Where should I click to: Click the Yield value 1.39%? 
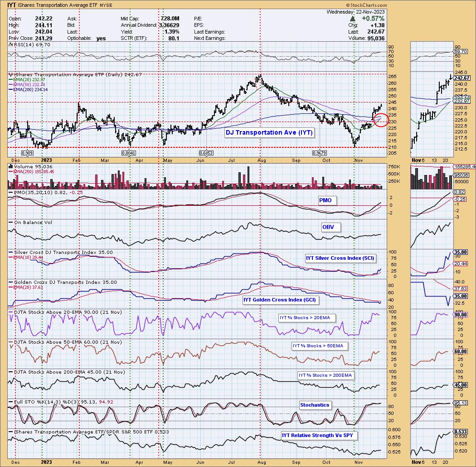172,32
